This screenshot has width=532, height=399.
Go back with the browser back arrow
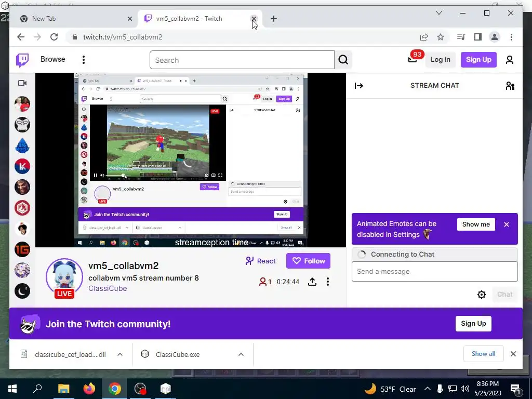(x=21, y=37)
